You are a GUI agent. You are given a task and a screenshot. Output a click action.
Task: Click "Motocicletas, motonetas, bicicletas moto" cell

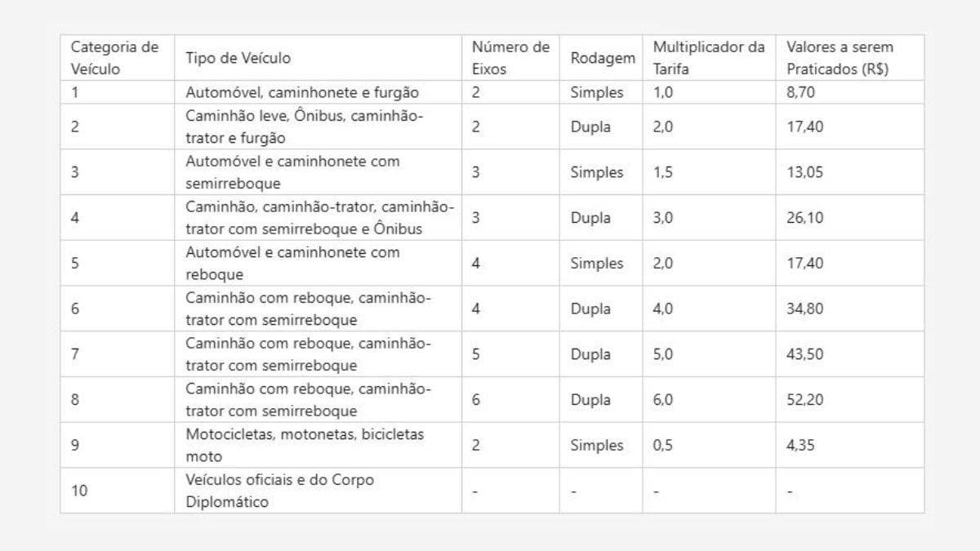305,446
